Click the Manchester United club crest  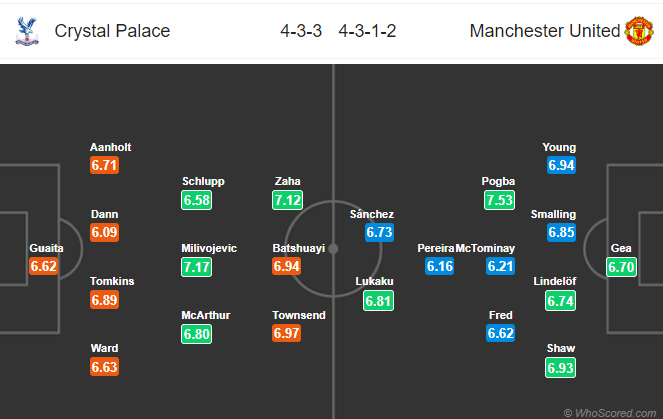pyautogui.click(x=639, y=31)
